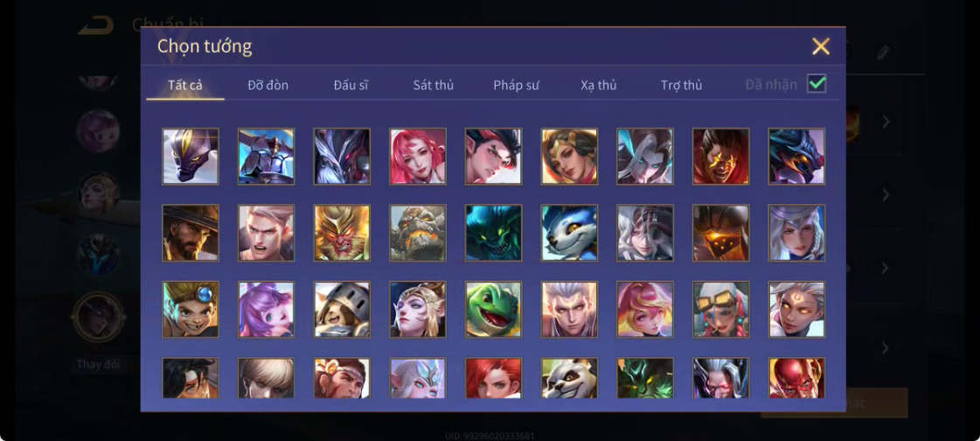Select the Đấu sĩ category tab

pyautogui.click(x=351, y=85)
